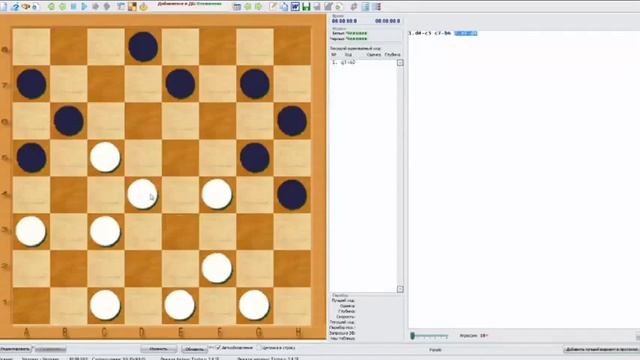This screenshot has height=360, width=640.
Task: Click the Глубина column header
Action: [392, 54]
